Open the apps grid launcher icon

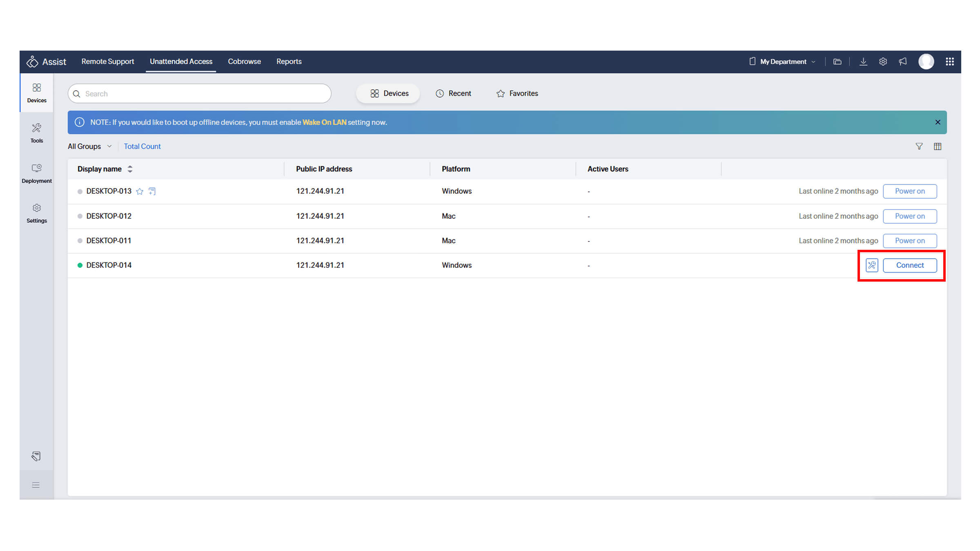(950, 62)
